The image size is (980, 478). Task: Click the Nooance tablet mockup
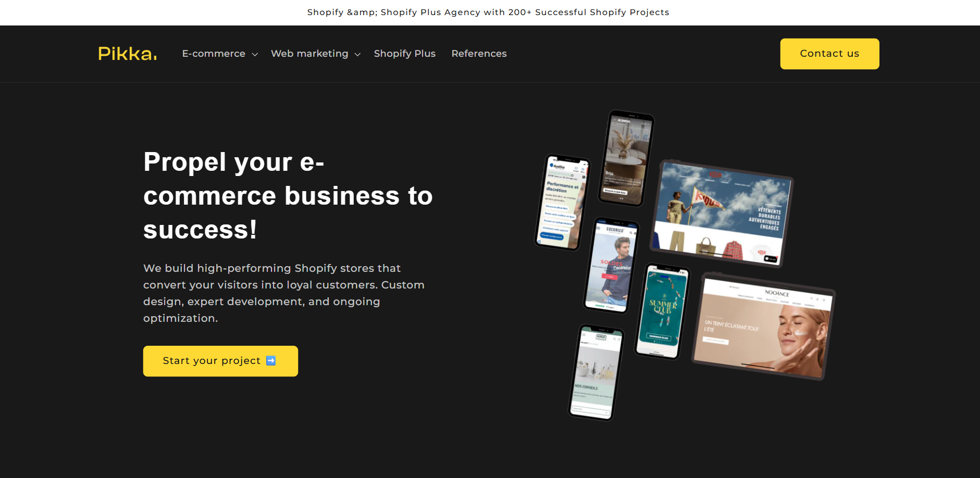[x=763, y=325]
